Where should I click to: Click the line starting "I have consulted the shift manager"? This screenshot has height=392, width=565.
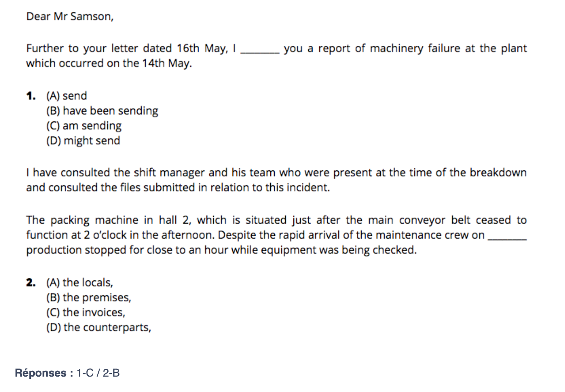point(276,173)
